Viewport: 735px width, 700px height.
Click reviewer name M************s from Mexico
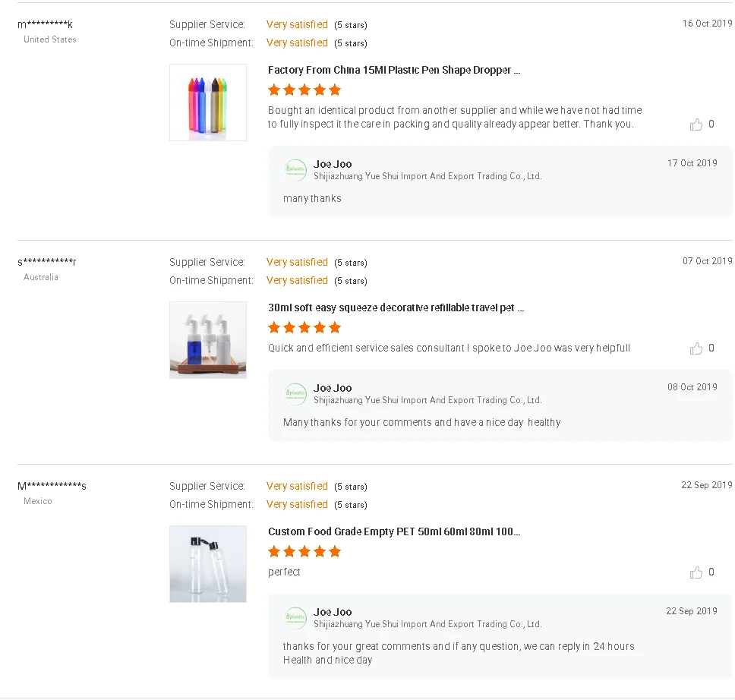52,487
